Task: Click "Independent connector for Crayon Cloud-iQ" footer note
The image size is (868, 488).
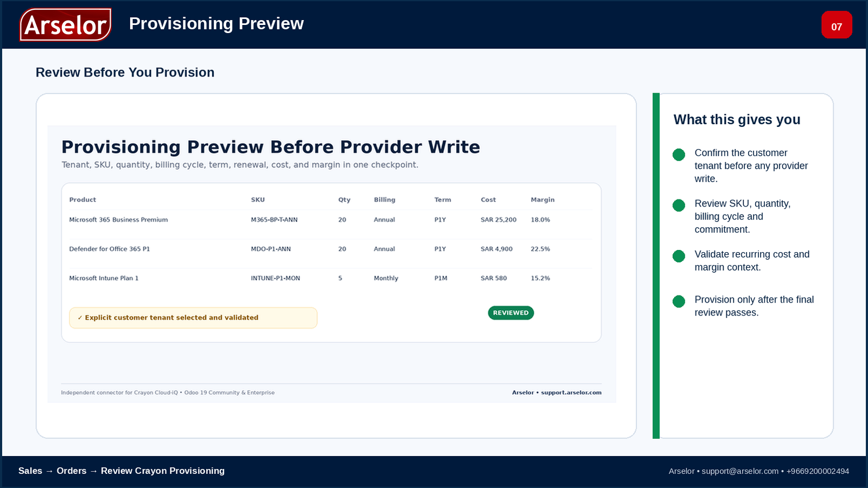Action: click(x=168, y=393)
